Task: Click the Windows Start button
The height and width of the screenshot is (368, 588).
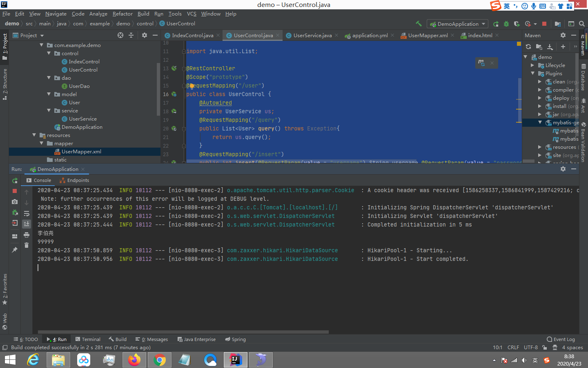Action: 10,360
